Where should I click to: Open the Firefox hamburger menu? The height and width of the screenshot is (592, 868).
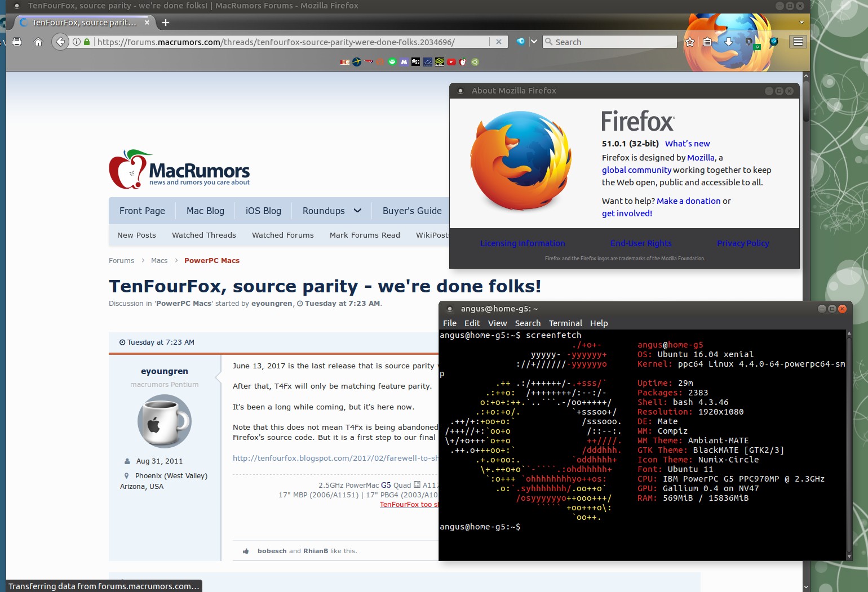798,42
